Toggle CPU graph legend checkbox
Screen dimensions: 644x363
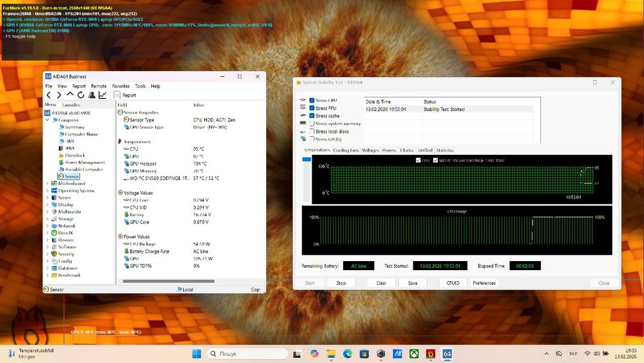418,161
